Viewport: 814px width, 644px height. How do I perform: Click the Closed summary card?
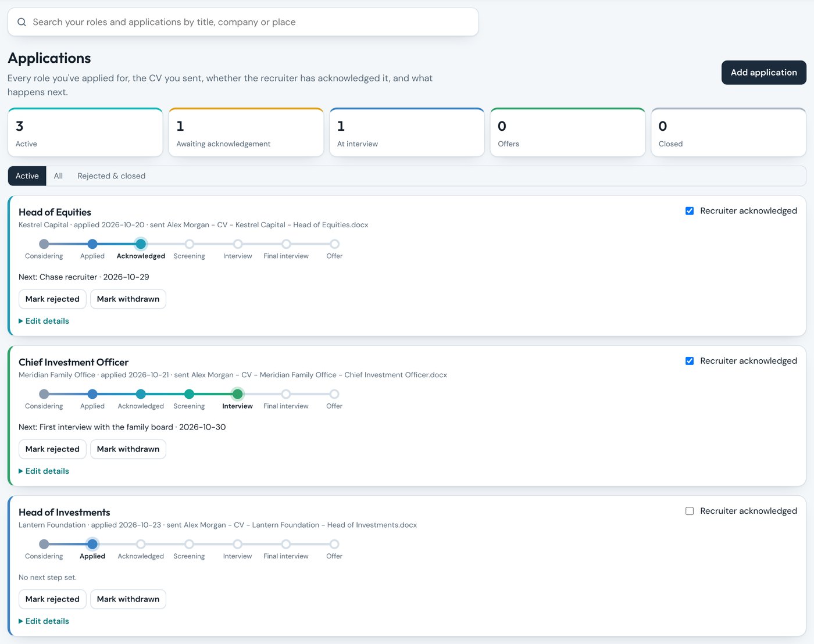[729, 133]
